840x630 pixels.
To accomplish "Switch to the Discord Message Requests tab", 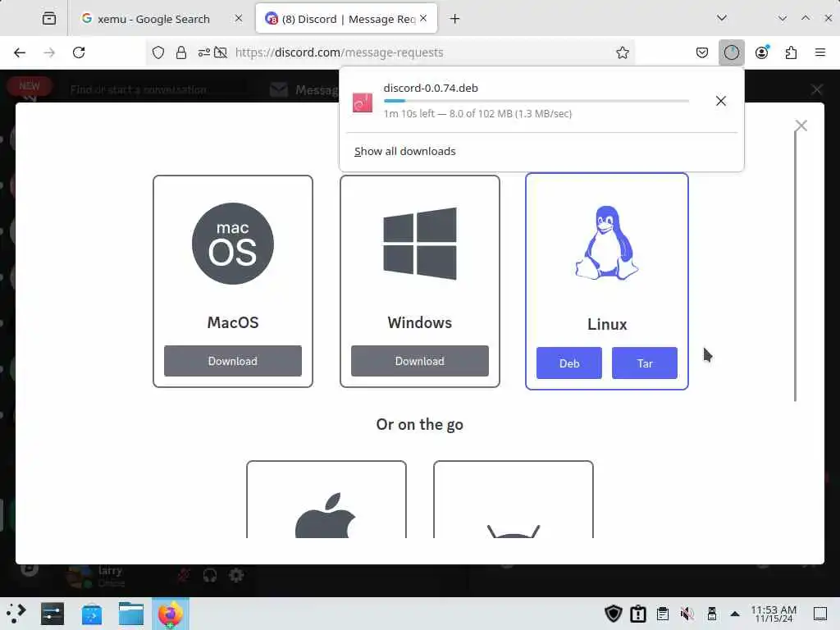I will tap(346, 19).
